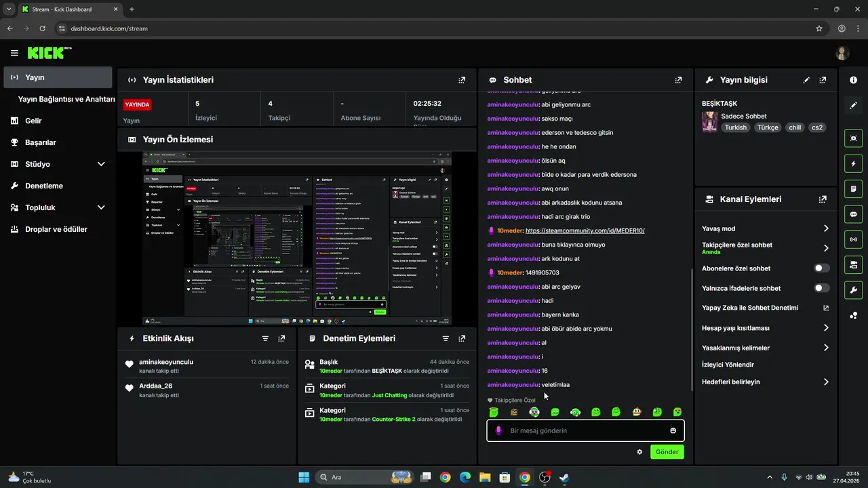Pop out the Yayın bilgisi panel
The width and height of the screenshot is (868, 488).
coord(823,80)
